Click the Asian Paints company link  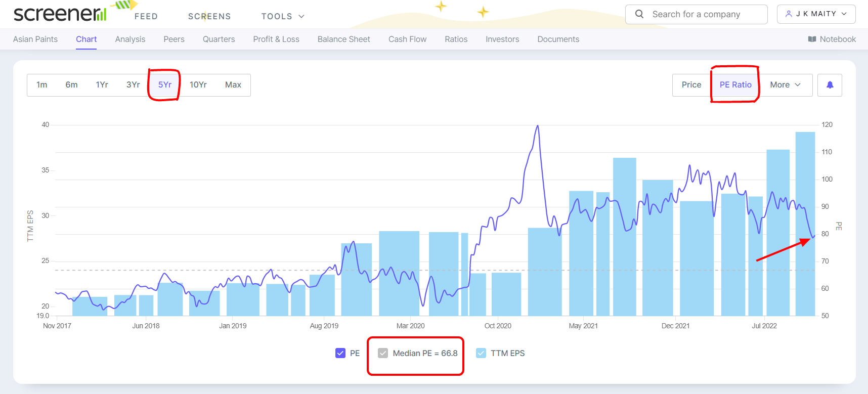[x=35, y=39]
